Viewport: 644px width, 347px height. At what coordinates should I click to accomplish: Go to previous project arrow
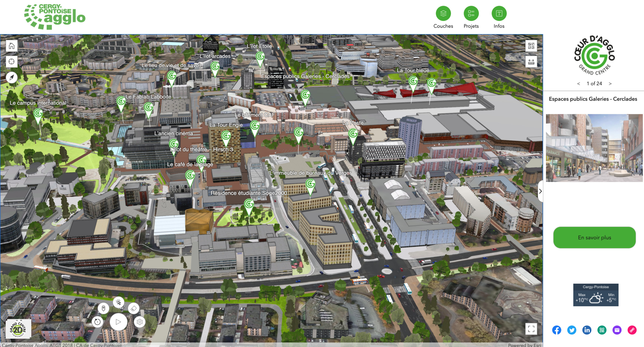pos(579,84)
